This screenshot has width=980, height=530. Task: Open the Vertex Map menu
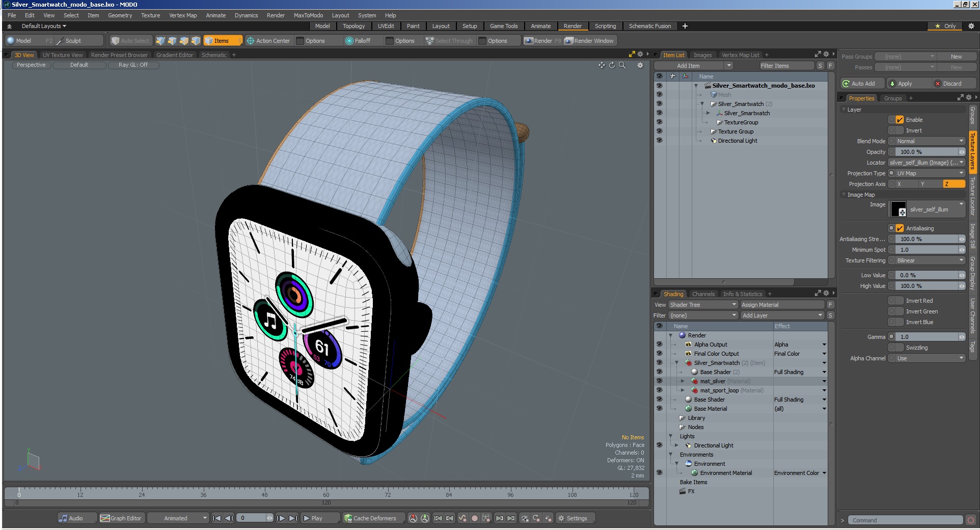click(183, 15)
